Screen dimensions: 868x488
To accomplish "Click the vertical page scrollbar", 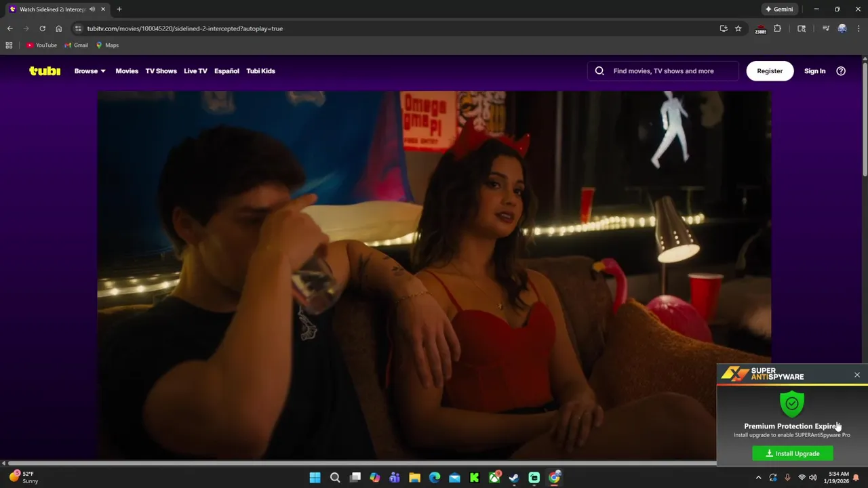I will 865,119.
